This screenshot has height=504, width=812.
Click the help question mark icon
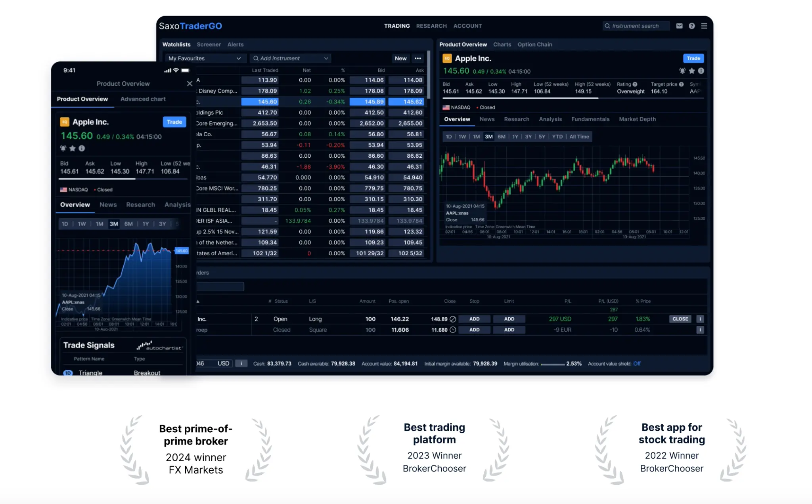(691, 26)
